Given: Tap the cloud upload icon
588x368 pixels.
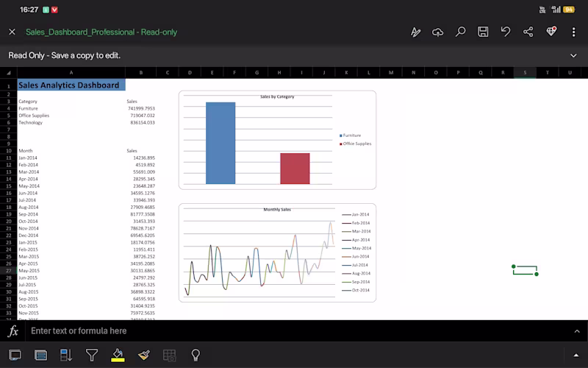Looking at the screenshot, I should coord(437,32).
